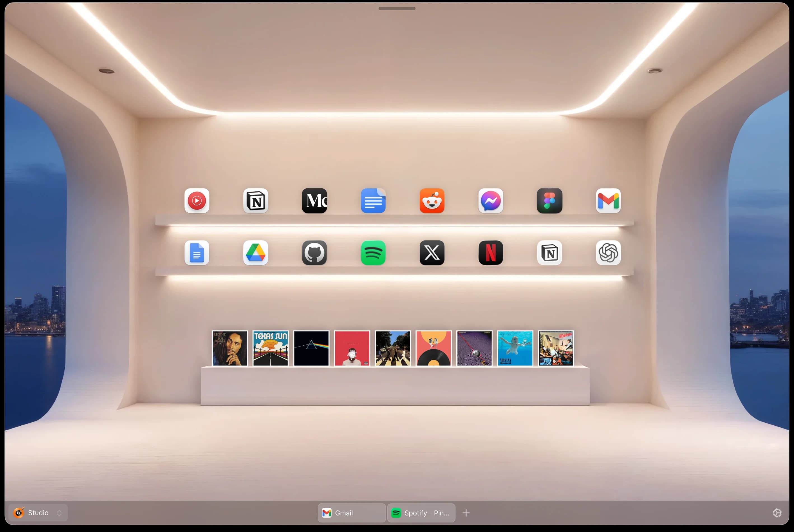
Task: Click the green Spotify shelf icon
Action: [x=373, y=253]
